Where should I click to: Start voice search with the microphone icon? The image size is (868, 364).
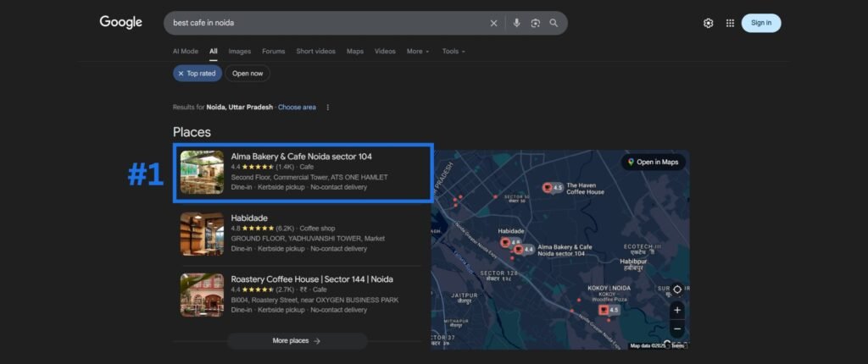coord(516,23)
